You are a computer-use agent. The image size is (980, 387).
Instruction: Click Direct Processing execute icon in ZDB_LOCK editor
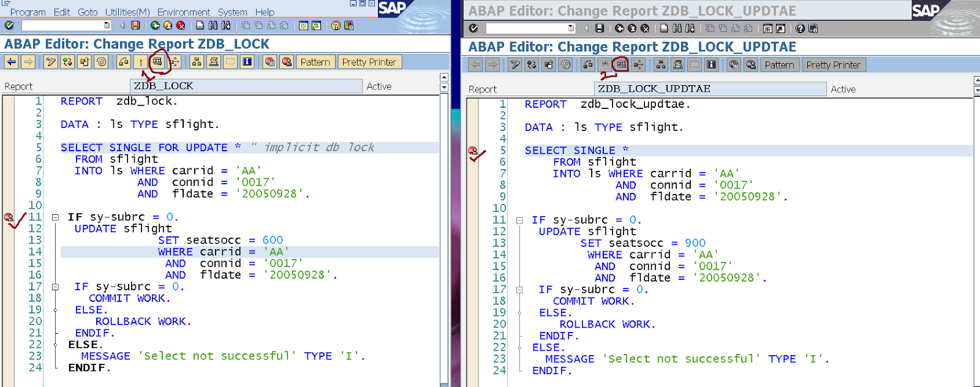157,62
